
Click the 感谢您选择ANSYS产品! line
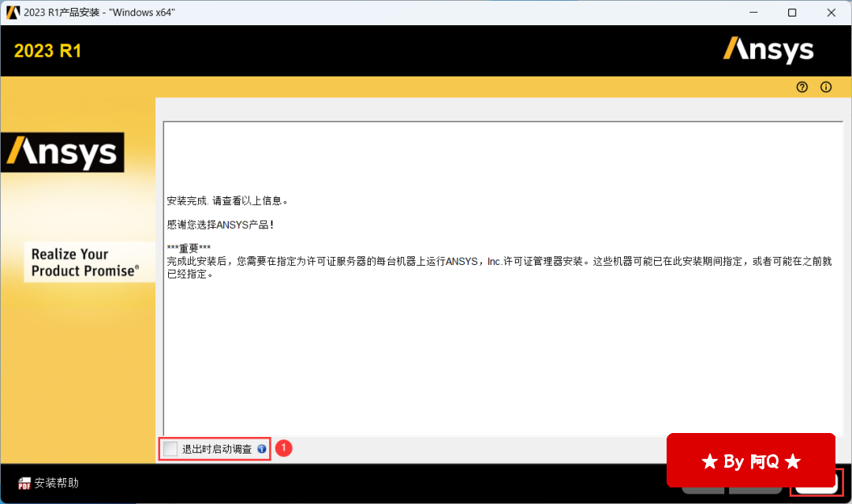pos(220,225)
